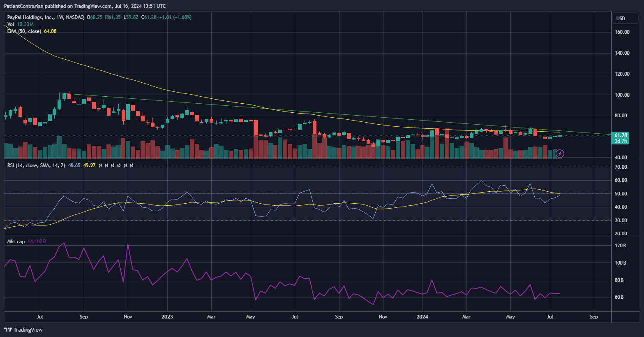Click the 120B market cap scale label

point(621,246)
